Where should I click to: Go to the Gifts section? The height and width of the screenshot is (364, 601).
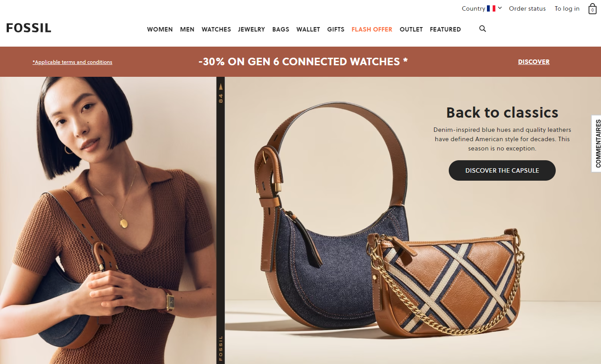coord(336,29)
